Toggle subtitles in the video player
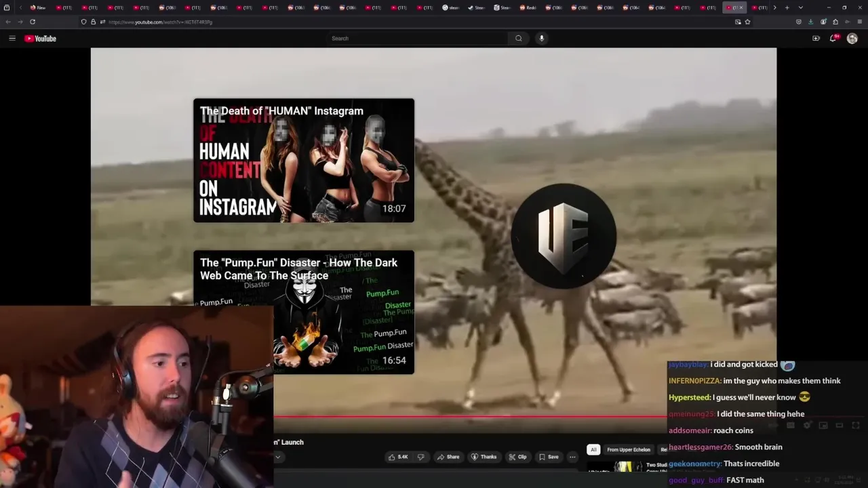The height and width of the screenshot is (488, 868). tap(791, 425)
